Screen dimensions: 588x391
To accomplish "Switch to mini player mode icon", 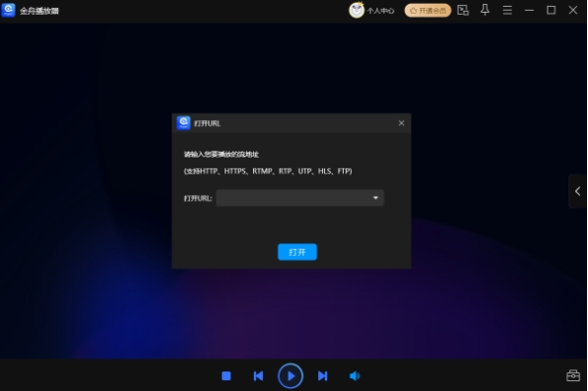I will point(463,11).
